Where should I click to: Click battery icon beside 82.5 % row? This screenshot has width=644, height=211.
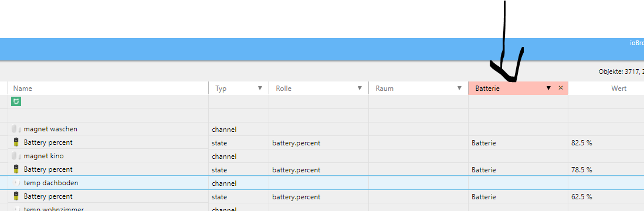pos(16,142)
